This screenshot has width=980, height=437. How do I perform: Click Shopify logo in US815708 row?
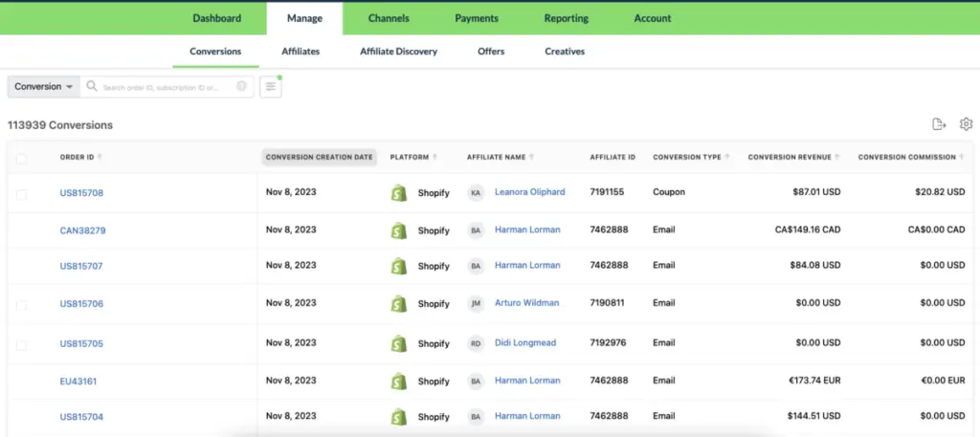click(x=399, y=193)
